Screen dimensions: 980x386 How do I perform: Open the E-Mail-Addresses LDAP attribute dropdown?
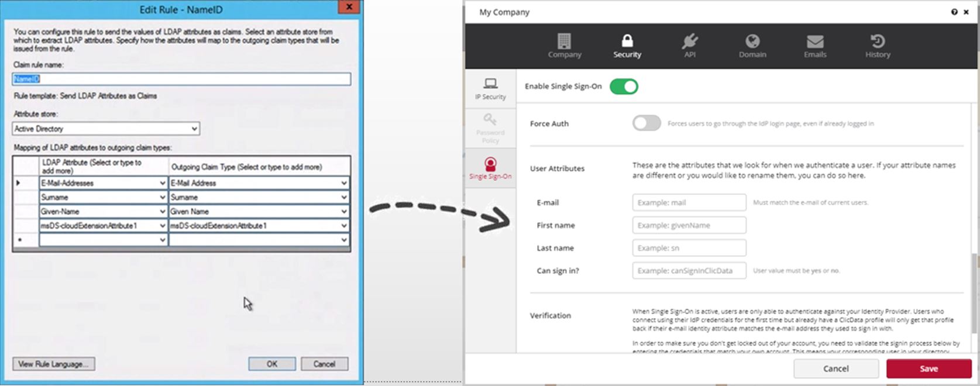[x=163, y=183]
